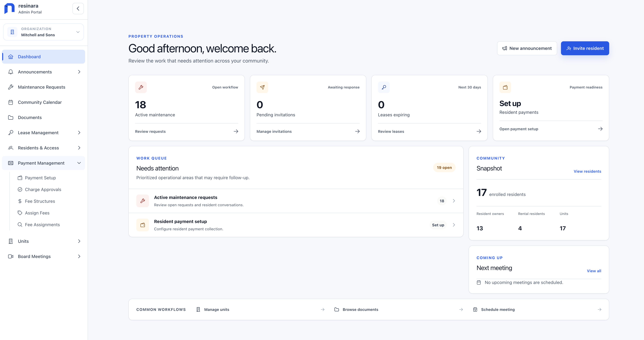
Task: Collapse the Payment Management submenu chevron
Action: click(79, 163)
